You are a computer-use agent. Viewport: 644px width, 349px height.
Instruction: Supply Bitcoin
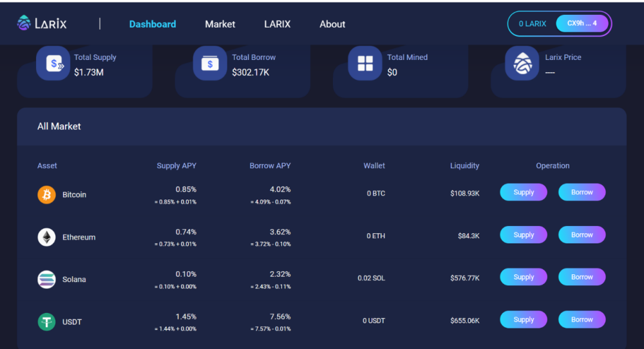point(523,192)
